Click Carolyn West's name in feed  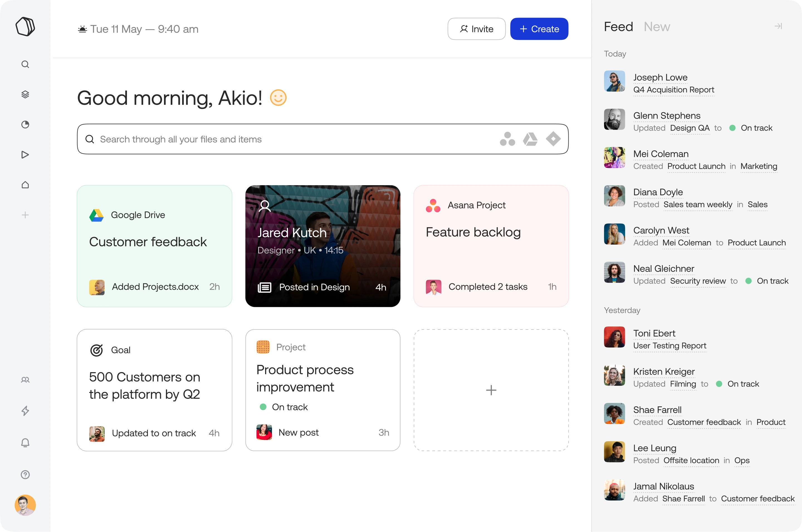(x=661, y=230)
